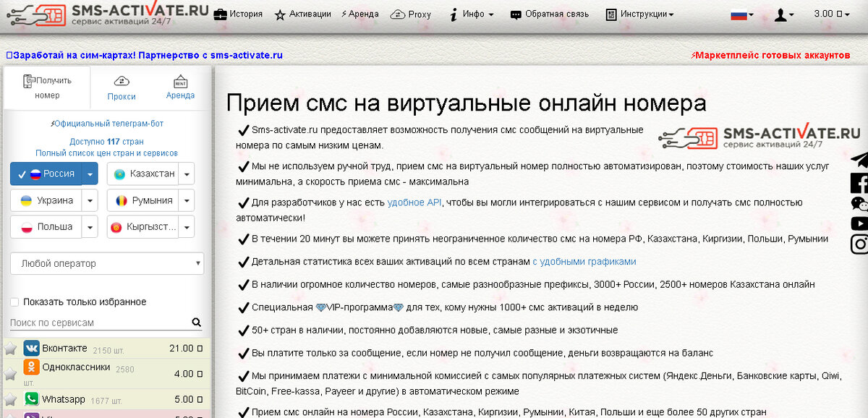Open the удобное API link
The width and height of the screenshot is (868, 418).
point(414,202)
